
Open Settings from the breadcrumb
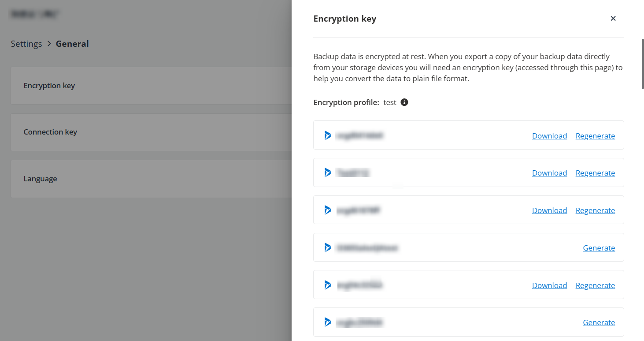[26, 43]
